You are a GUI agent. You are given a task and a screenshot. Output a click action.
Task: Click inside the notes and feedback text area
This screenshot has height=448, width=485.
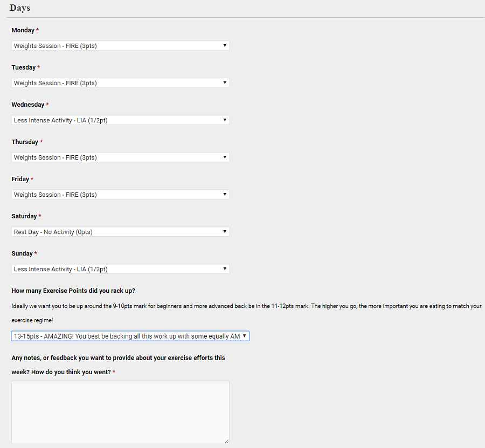pos(120,412)
